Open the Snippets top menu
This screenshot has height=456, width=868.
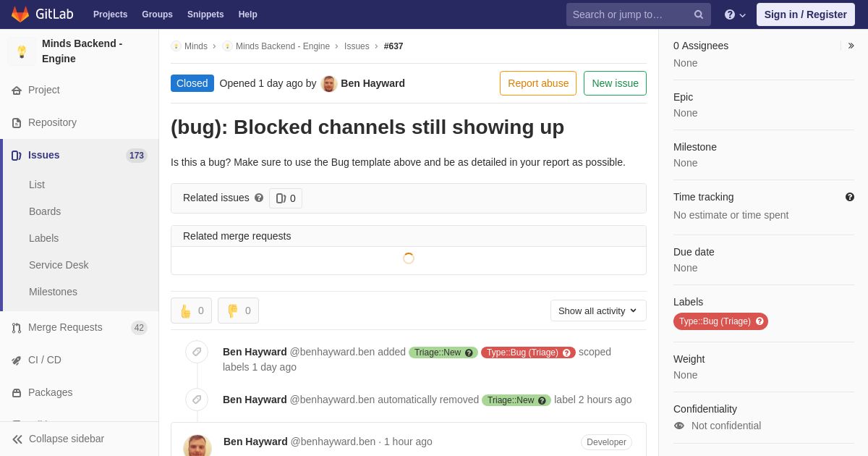tap(205, 14)
